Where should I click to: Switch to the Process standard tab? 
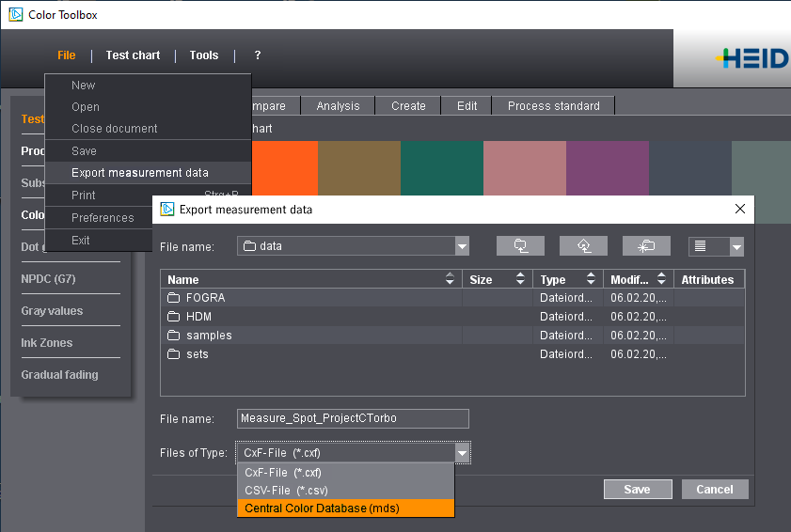(x=553, y=106)
